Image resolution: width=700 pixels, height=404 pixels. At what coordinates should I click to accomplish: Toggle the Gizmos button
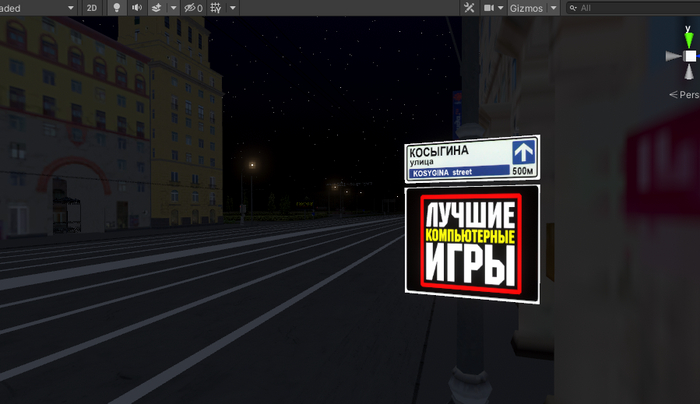526,8
